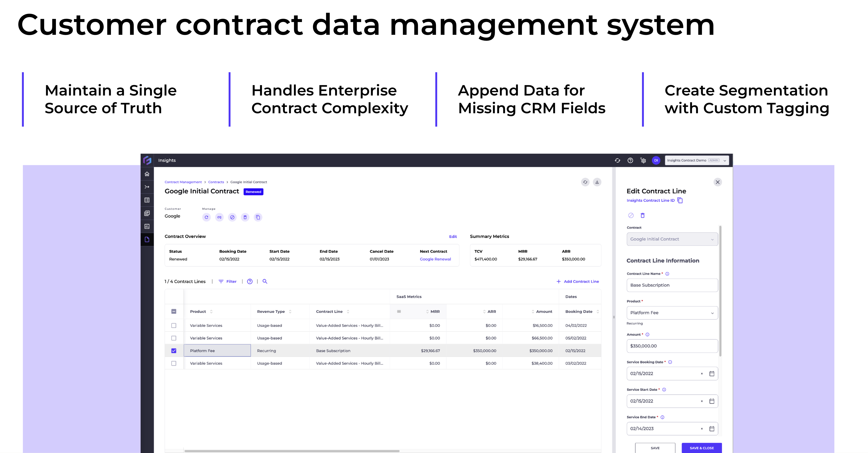Click the cancel icon in Edit Contract Line
868x453 pixels.
pyautogui.click(x=631, y=215)
